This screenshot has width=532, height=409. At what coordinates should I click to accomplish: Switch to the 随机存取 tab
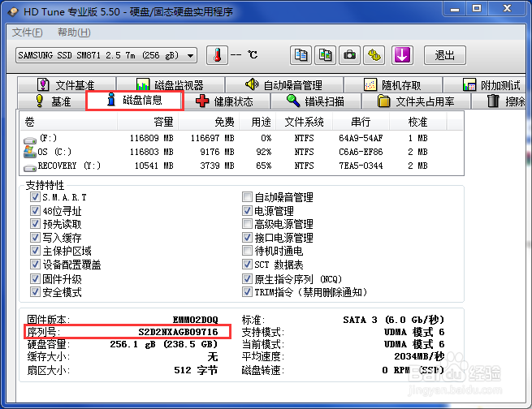pos(393,84)
